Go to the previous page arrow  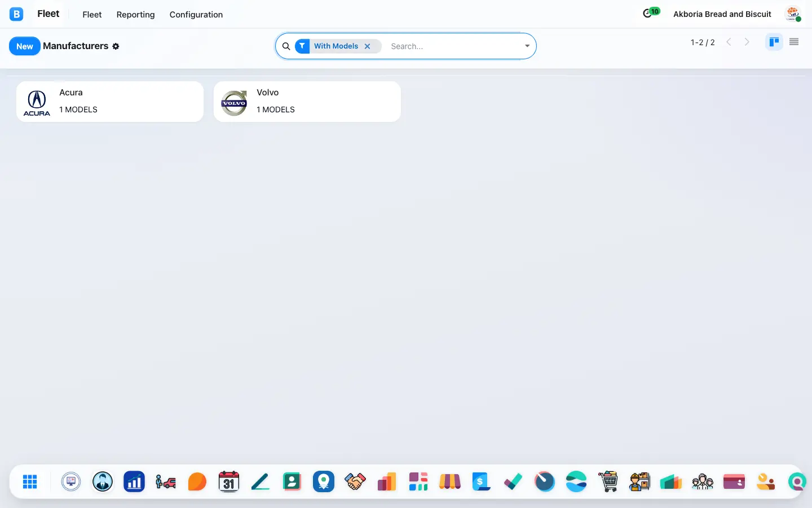(x=729, y=42)
